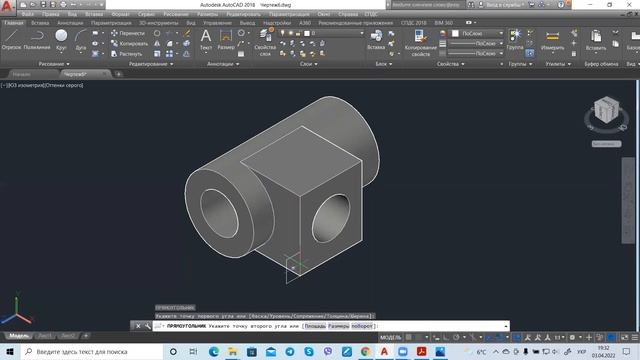Click the command line settings wrench icon

(147, 326)
